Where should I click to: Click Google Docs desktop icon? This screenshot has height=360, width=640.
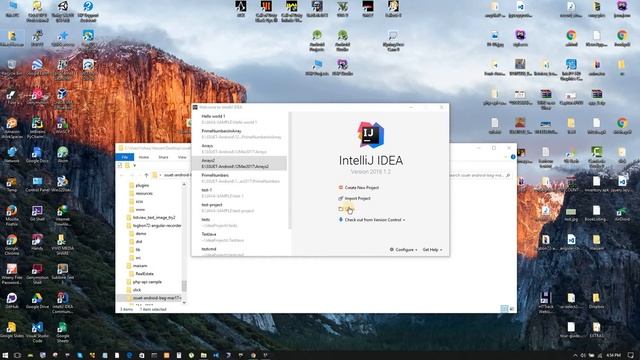pyautogui.click(x=37, y=155)
